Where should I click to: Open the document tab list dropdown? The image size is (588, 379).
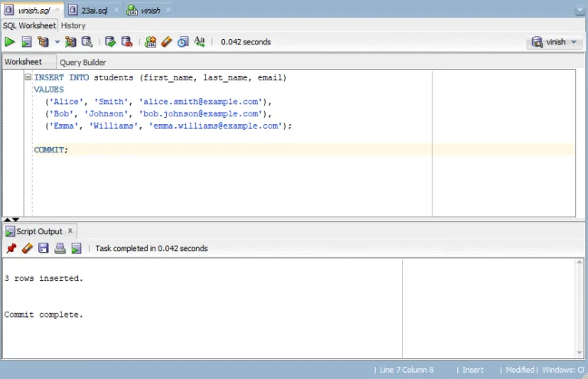click(x=580, y=11)
